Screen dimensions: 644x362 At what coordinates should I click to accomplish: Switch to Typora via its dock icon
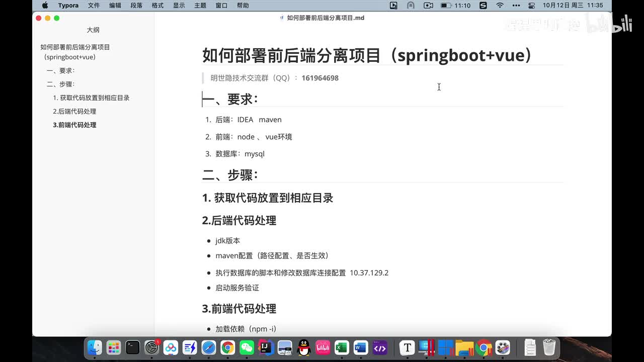pyautogui.click(x=407, y=347)
